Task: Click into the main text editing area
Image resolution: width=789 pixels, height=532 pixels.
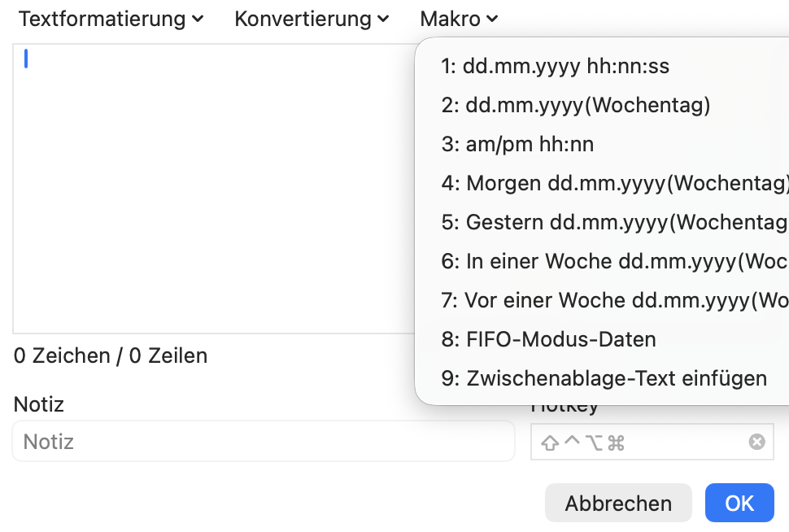Action: (214, 189)
